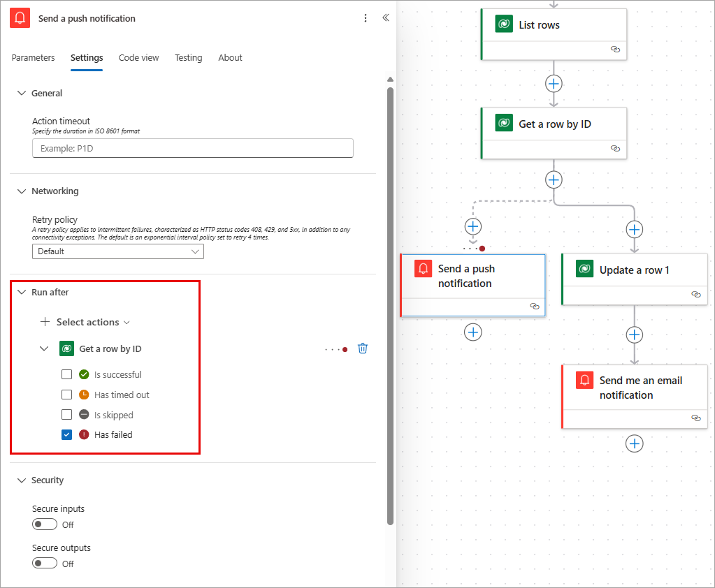Select the Settings tab
This screenshot has width=715, height=588.
tap(87, 58)
